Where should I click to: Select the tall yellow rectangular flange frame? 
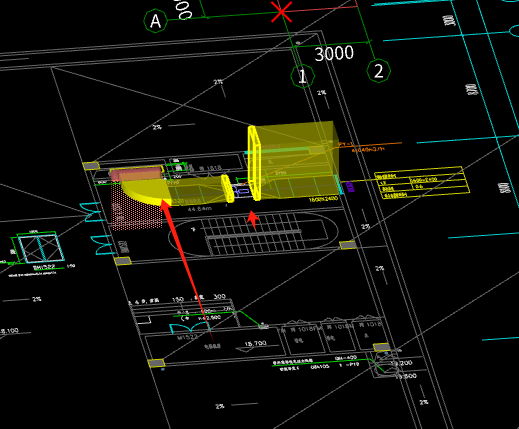[x=254, y=163]
